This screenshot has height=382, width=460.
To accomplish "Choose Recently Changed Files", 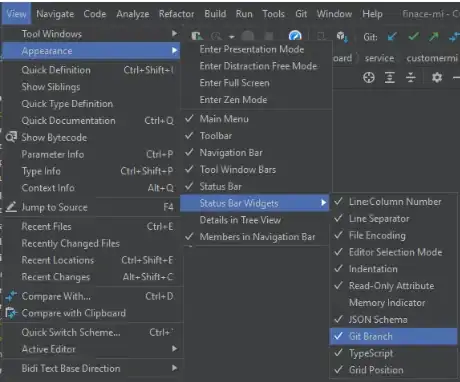I will (x=91, y=243).
